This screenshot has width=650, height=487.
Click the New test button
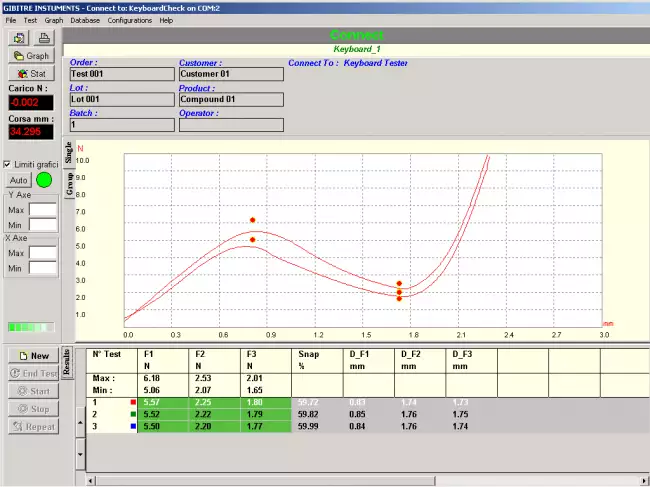coord(34,356)
